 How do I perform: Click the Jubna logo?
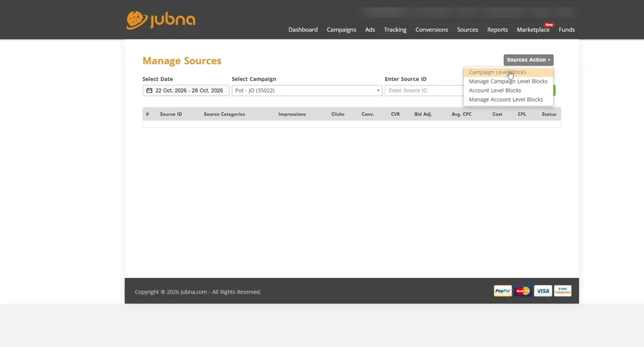pyautogui.click(x=161, y=20)
